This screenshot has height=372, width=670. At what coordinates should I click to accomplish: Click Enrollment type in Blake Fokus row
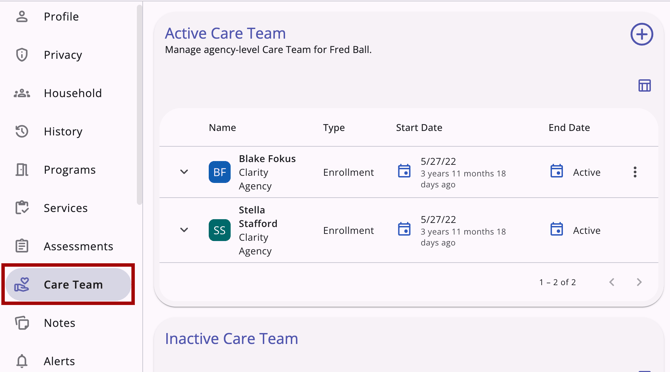tap(348, 172)
